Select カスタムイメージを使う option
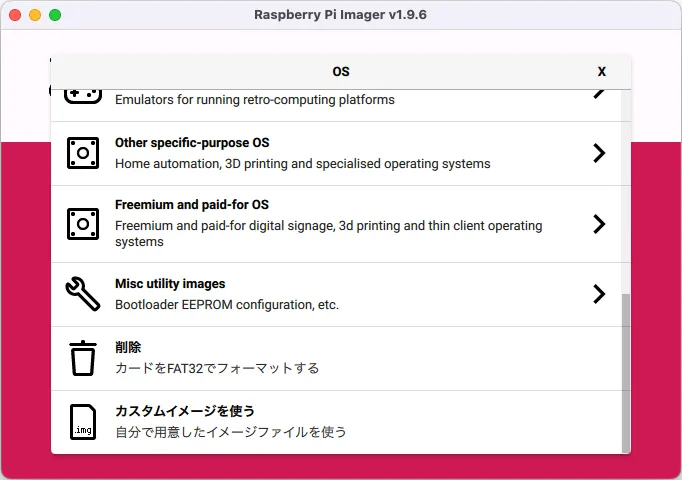The height and width of the screenshot is (480, 682). (336, 422)
